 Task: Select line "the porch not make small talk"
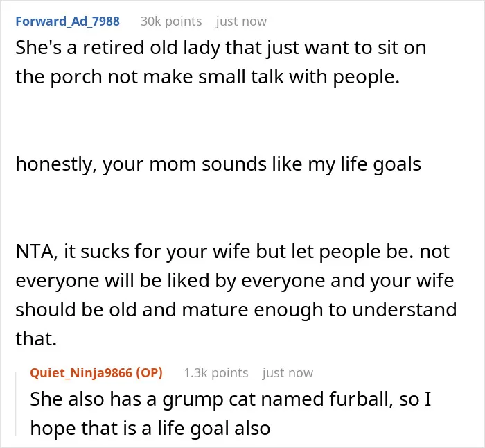pyautogui.click(x=208, y=77)
